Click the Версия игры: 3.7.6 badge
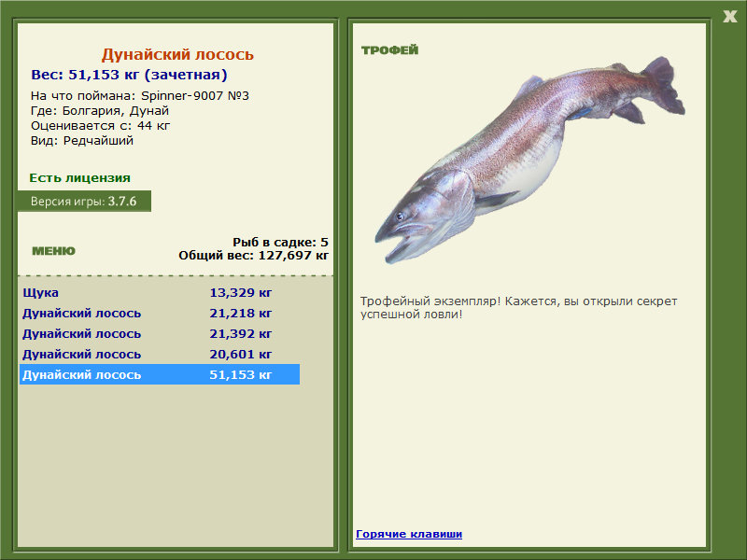The height and width of the screenshot is (560, 747). [84, 201]
